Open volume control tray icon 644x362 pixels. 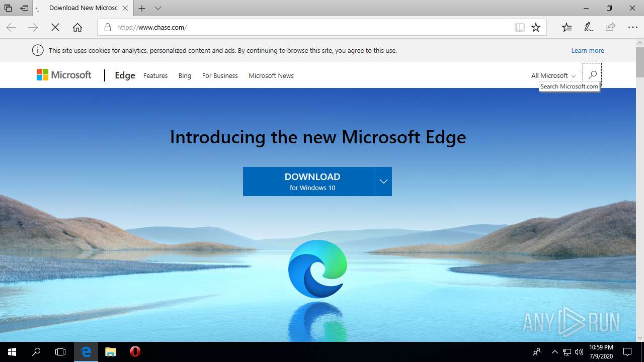click(579, 352)
